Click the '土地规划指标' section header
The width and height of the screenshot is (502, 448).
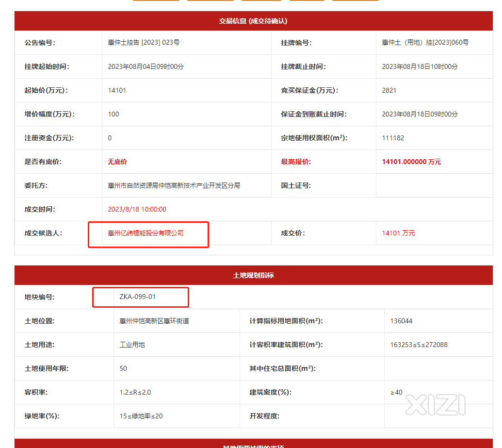pyautogui.click(x=253, y=275)
